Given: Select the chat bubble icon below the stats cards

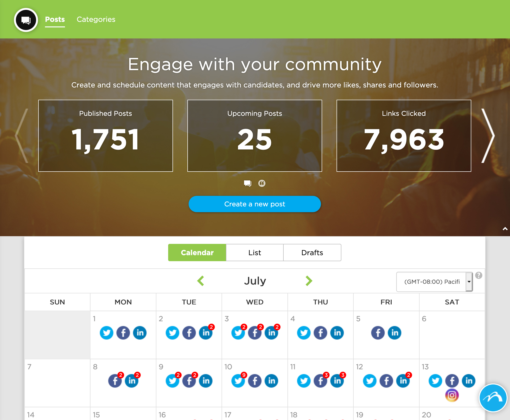Looking at the screenshot, I should [x=248, y=183].
